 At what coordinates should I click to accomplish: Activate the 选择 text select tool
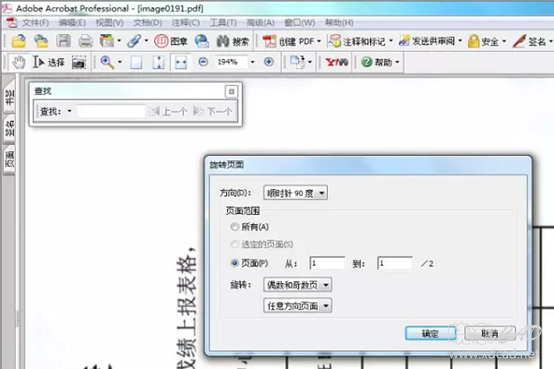[49, 62]
